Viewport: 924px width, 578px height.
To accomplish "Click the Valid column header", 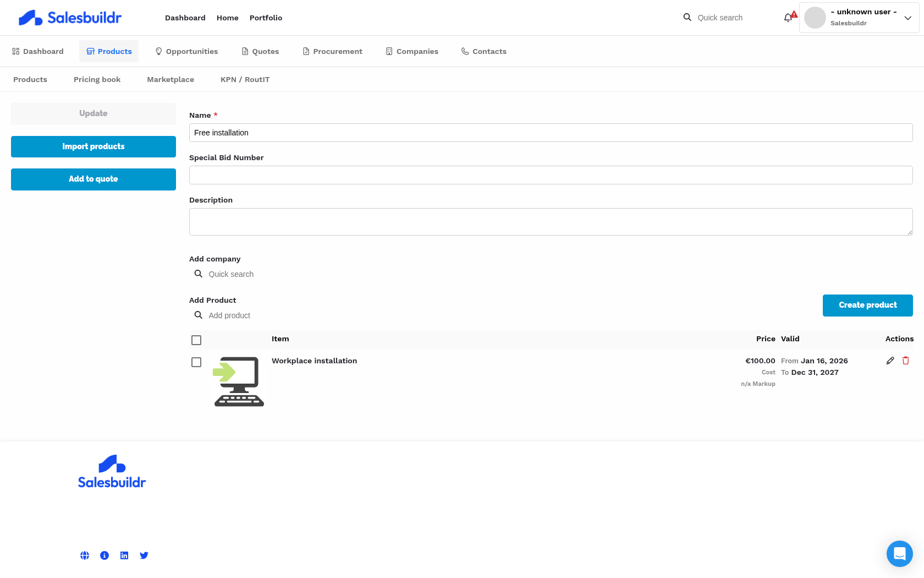I will pos(790,339).
